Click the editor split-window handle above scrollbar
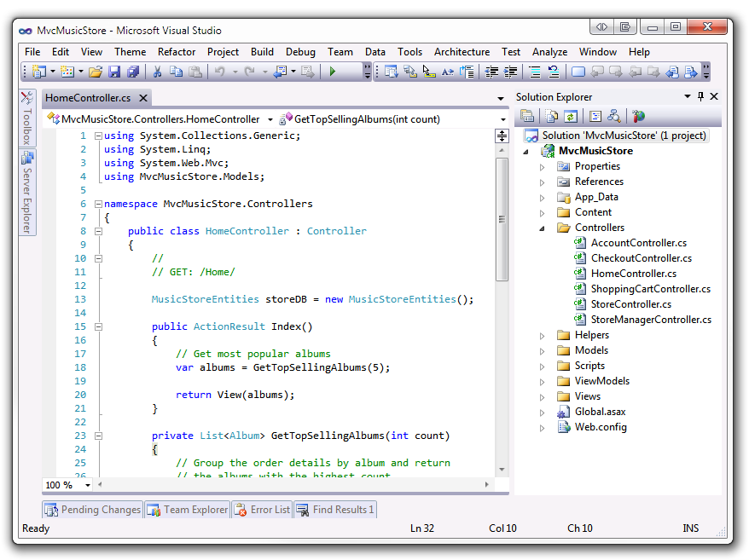 502,136
